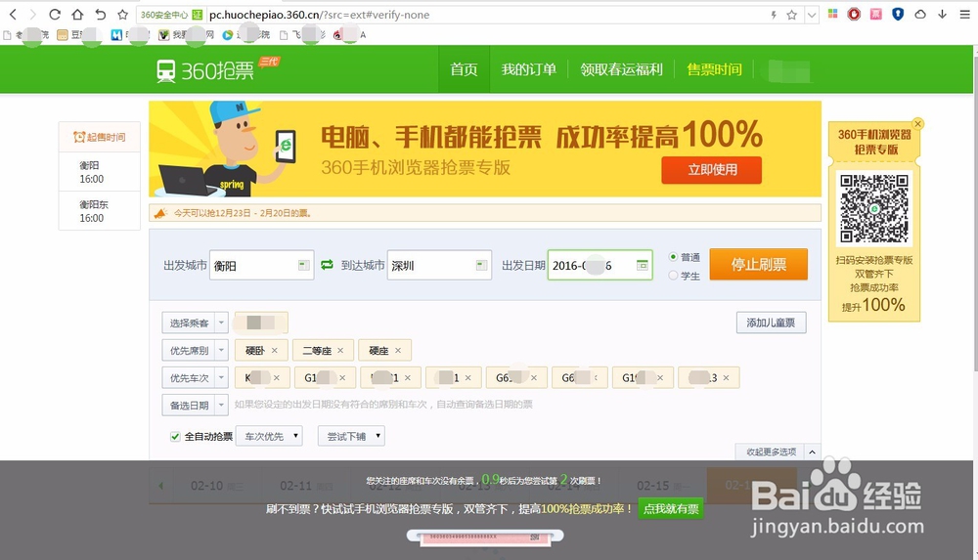The image size is (978, 560).
Task: Click the 出发日期 date field
Action: click(600, 265)
